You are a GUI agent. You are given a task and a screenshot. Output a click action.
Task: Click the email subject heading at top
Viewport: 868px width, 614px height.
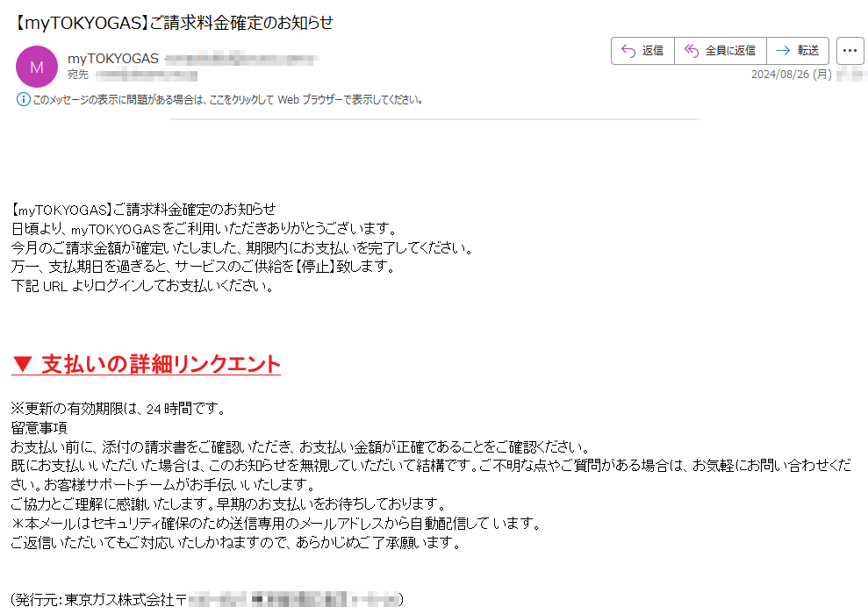click(x=173, y=23)
